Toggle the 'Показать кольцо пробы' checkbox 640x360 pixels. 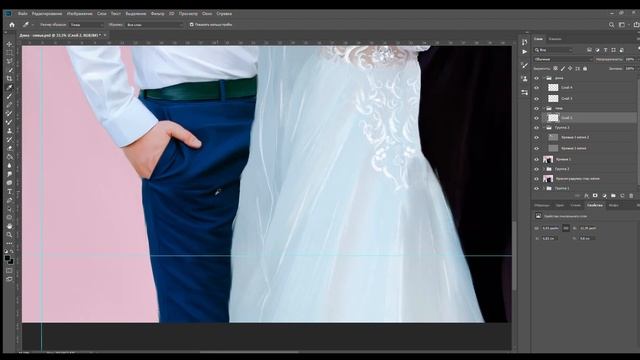point(191,25)
